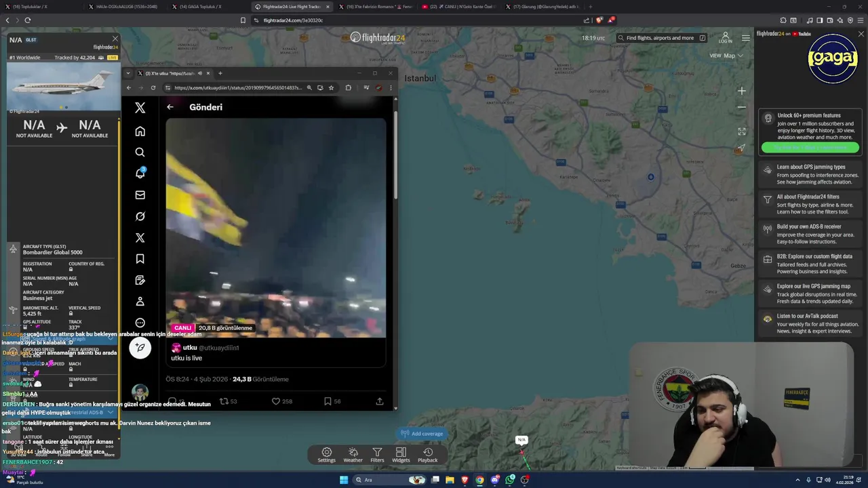Image resolution: width=868 pixels, height=488 pixels.
Task: Open Grok icon in X sidebar
Action: tap(140, 216)
